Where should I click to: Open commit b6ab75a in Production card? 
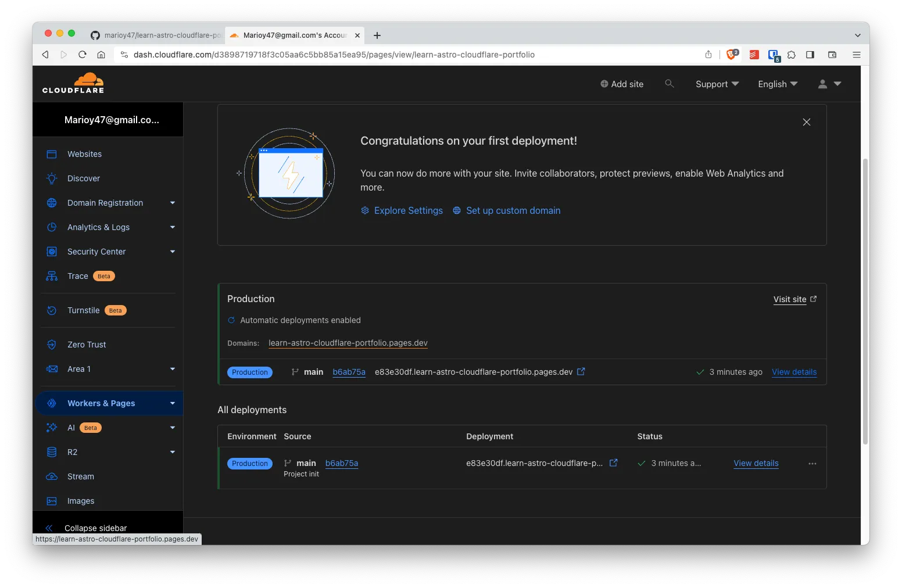click(349, 372)
